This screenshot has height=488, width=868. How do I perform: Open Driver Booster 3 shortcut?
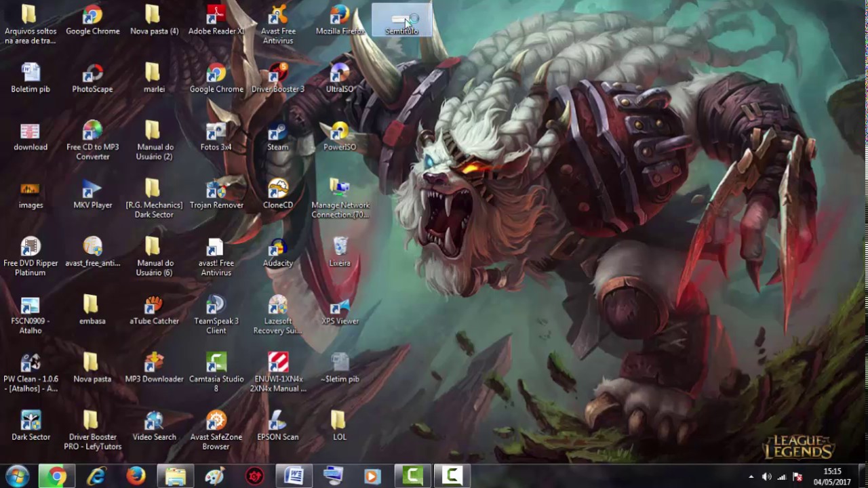coord(278,78)
